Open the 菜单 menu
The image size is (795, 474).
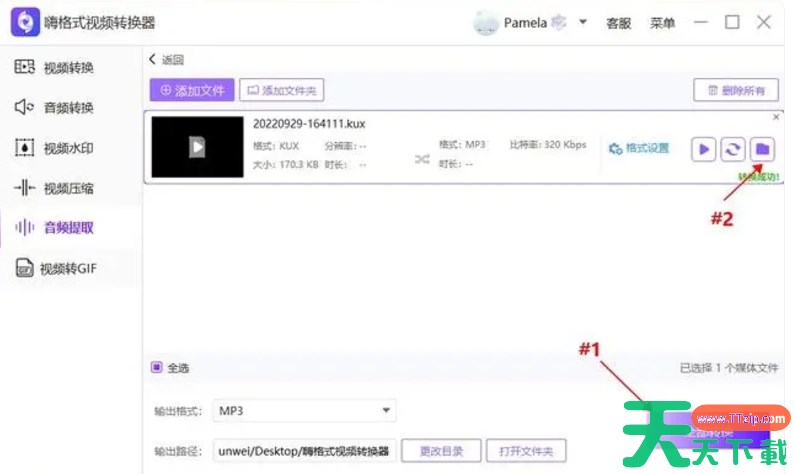(x=663, y=23)
